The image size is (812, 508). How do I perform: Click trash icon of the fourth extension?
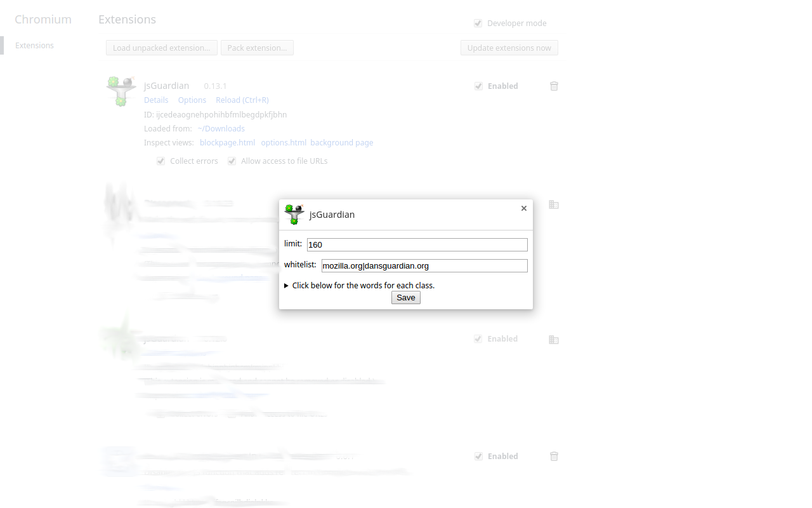554,456
